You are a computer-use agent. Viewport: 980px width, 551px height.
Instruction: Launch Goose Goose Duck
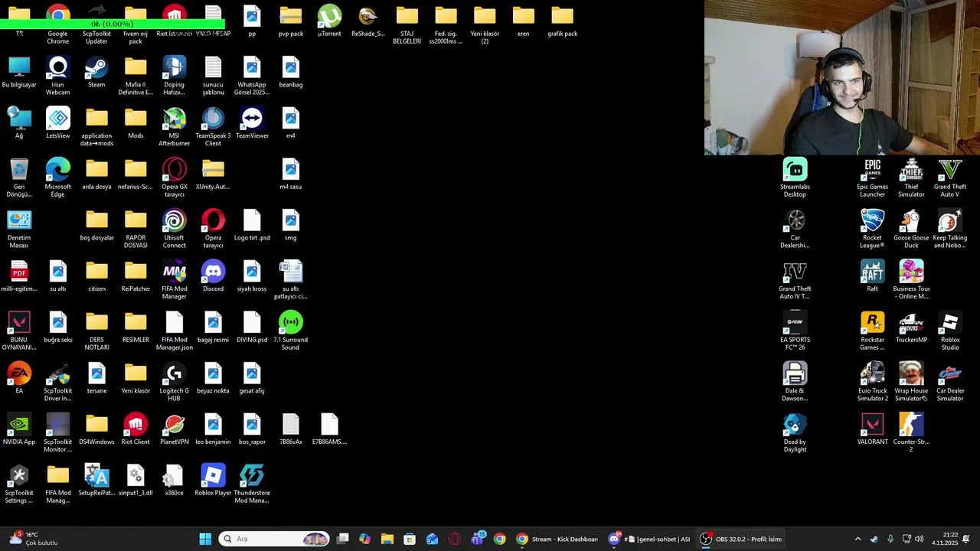[911, 229]
